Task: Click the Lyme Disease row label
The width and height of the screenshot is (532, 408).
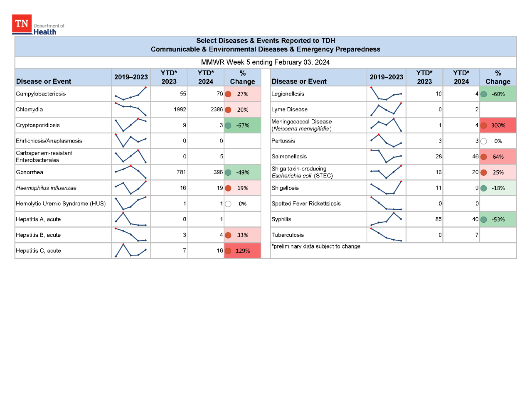Action: pyautogui.click(x=290, y=109)
